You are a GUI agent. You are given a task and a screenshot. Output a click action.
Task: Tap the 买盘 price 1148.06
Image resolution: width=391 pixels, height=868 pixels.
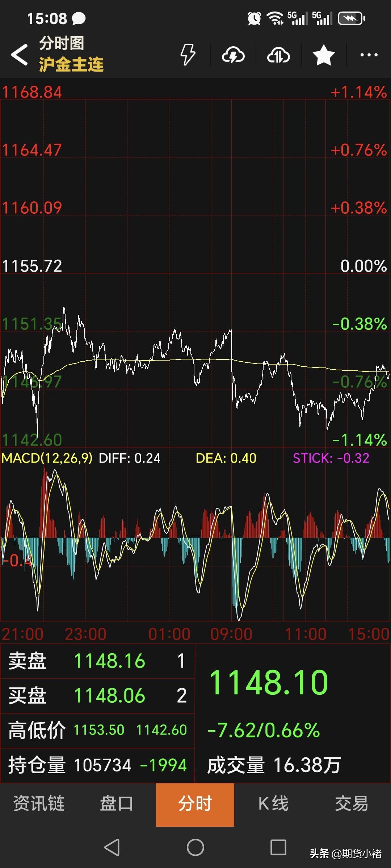click(x=109, y=695)
